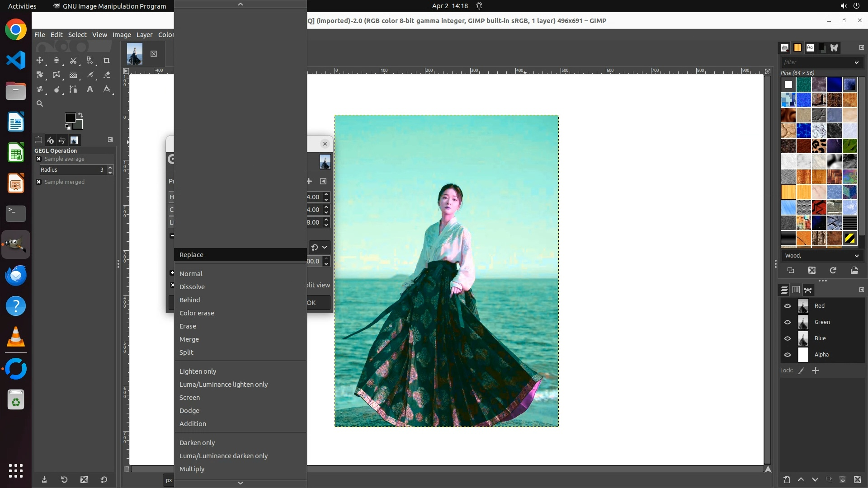The image size is (868, 488).
Task: Expand the patterns filter dropdown
Action: pos(856,62)
